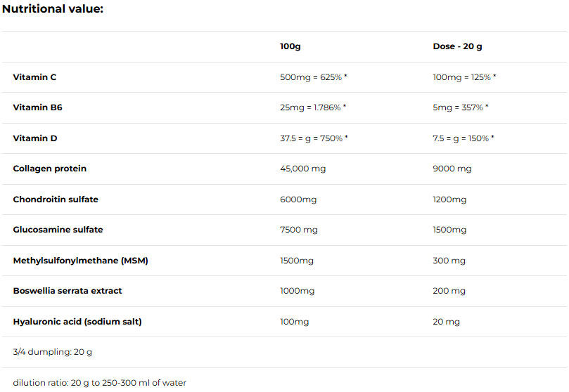Screen dimensions: 569x392
Task: Select the "37.5 = g = 750% *" value
Action: click(313, 138)
